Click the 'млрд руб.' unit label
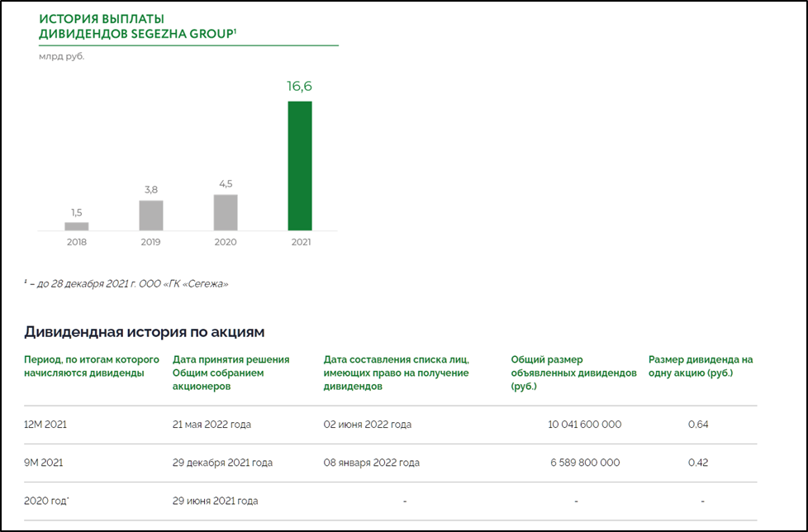Image resolution: width=808 pixels, height=532 pixels. pos(62,57)
